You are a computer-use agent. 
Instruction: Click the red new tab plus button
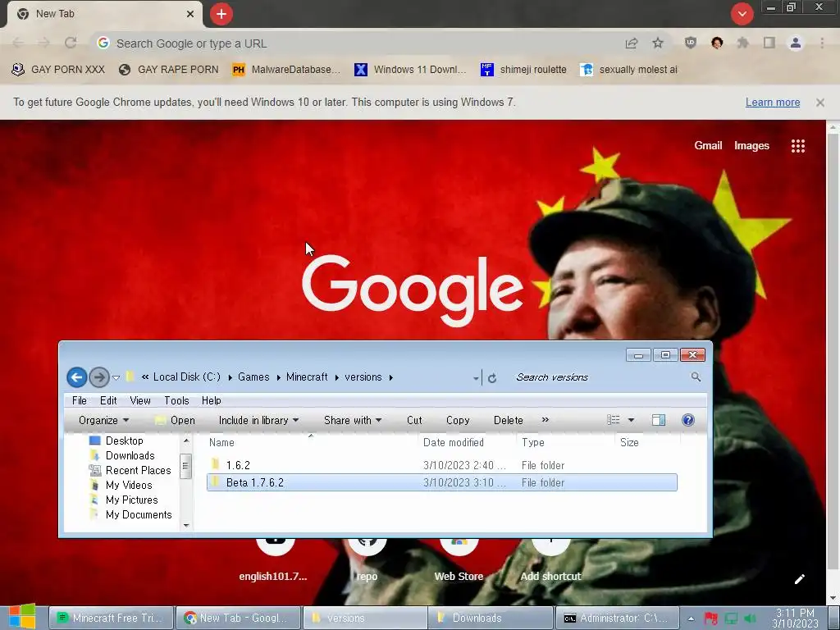221,14
